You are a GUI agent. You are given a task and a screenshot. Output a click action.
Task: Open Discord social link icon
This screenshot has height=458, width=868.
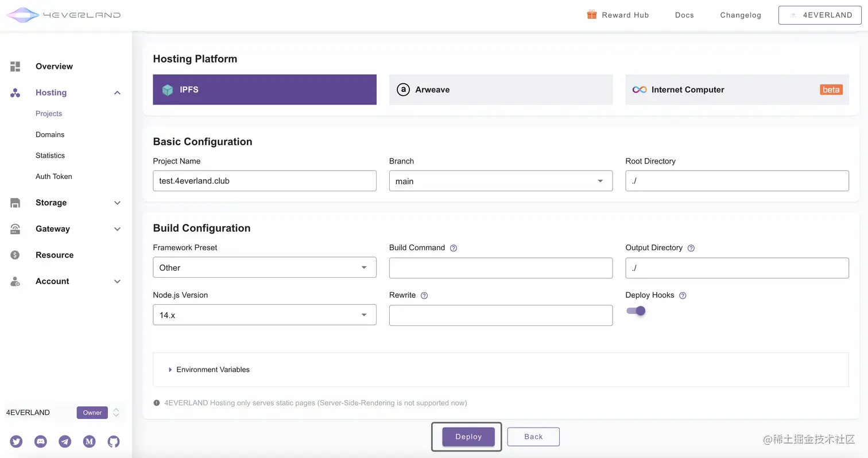(41, 441)
